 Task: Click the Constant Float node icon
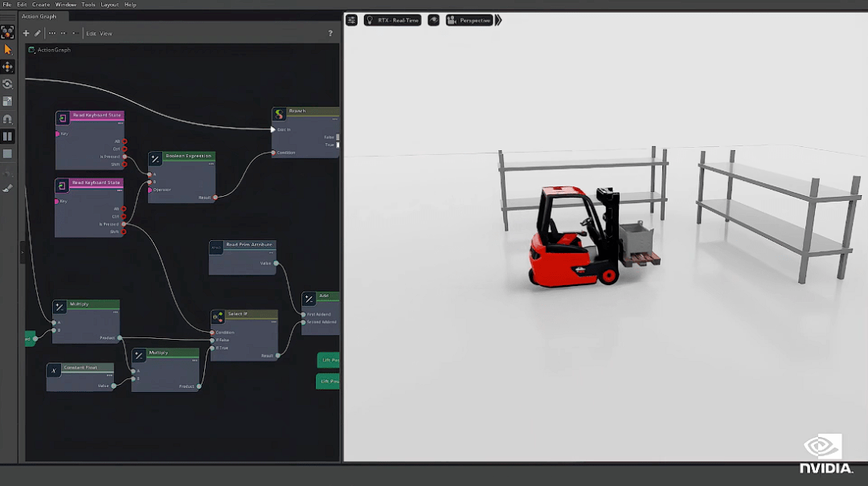click(54, 370)
